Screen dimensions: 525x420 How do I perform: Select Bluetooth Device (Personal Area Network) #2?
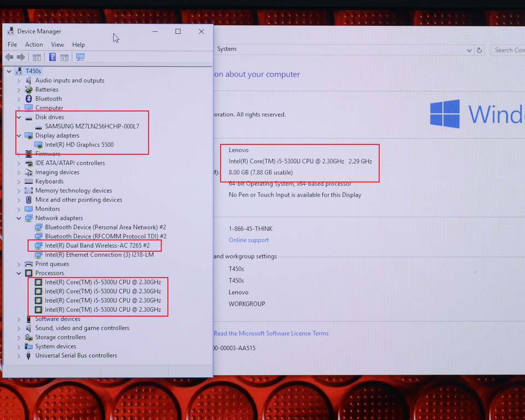[x=106, y=227]
